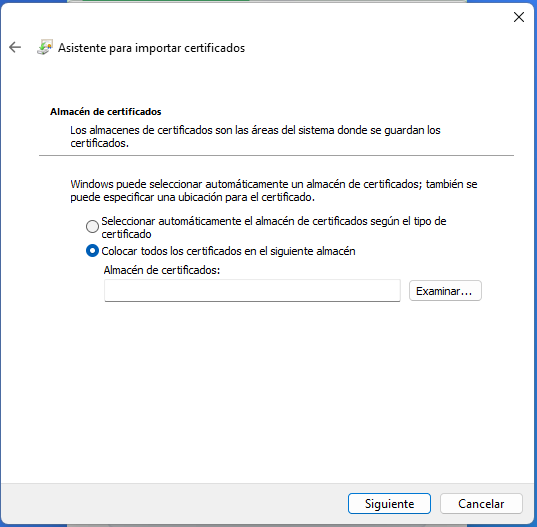Click the certificate import wizard icon
This screenshot has height=527, width=537.
(45, 47)
